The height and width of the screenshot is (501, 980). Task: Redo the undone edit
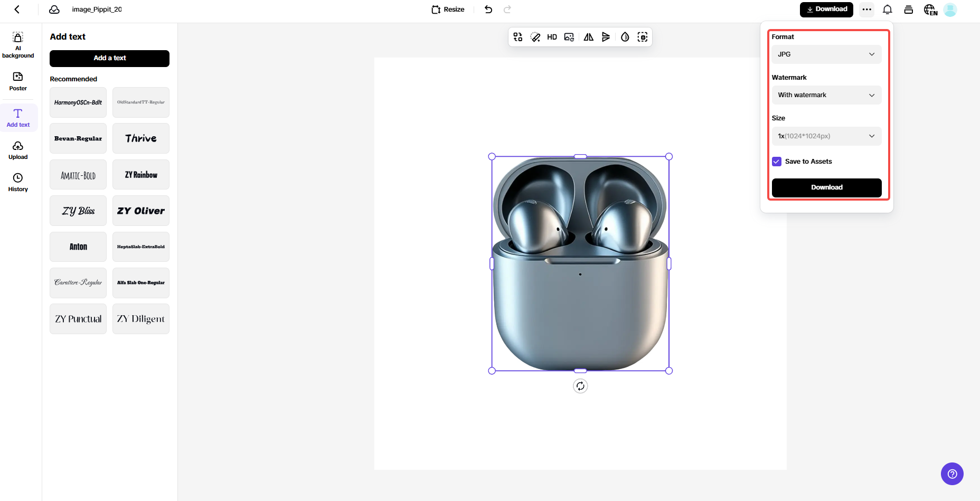tap(507, 10)
